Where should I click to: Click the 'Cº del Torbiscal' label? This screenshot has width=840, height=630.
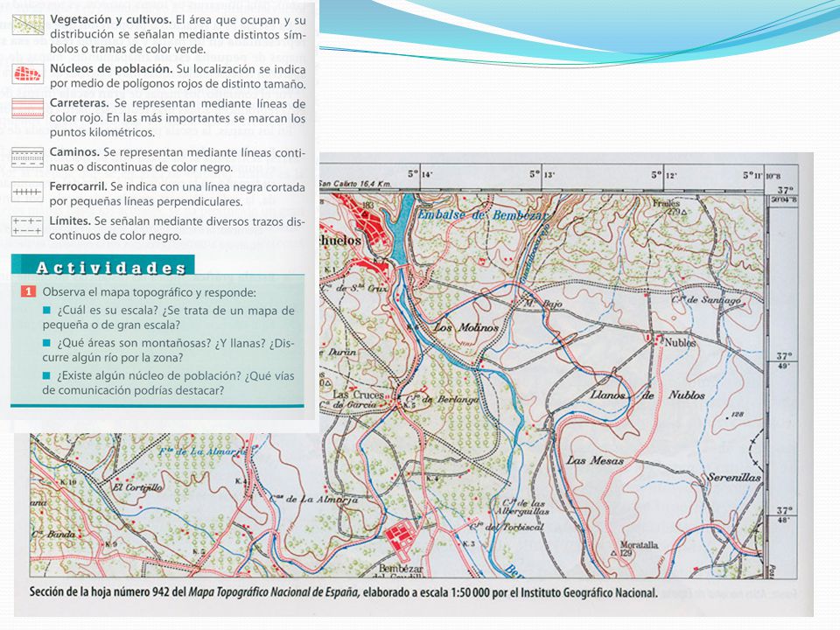507,527
